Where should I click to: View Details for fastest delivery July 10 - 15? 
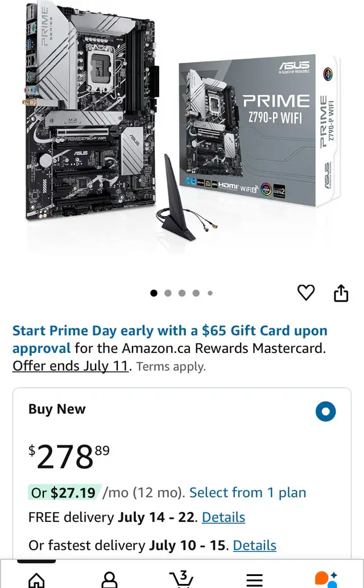coord(255,545)
